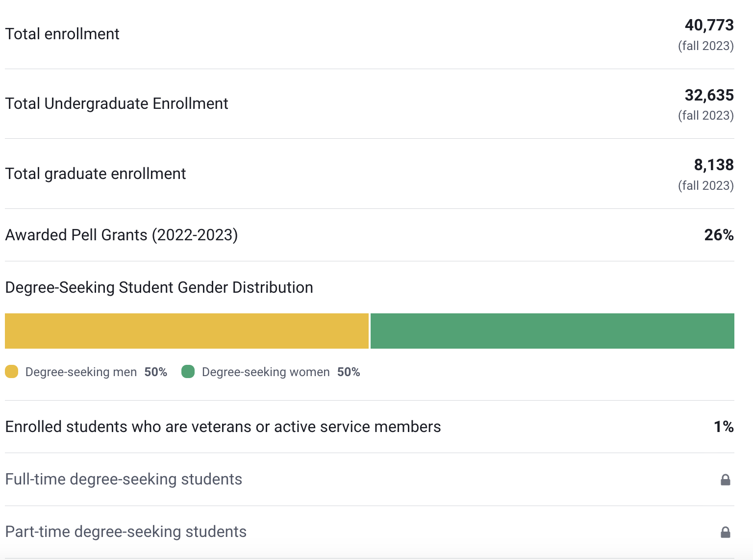The image size is (753, 560).
Task: Click the Total Undergraduate Enrollment label
Action: (x=117, y=103)
